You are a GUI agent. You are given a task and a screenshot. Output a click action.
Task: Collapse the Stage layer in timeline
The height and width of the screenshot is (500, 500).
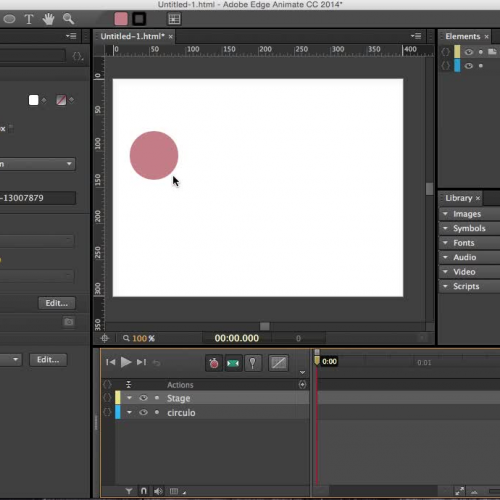[129, 398]
